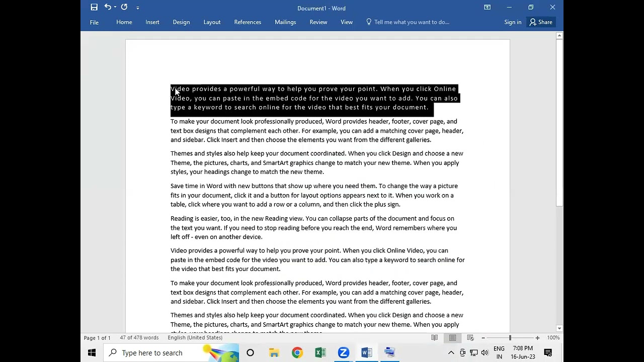Viewport: 644px width, 362px height.
Task: Switch to the Insert tab
Action: pyautogui.click(x=152, y=22)
